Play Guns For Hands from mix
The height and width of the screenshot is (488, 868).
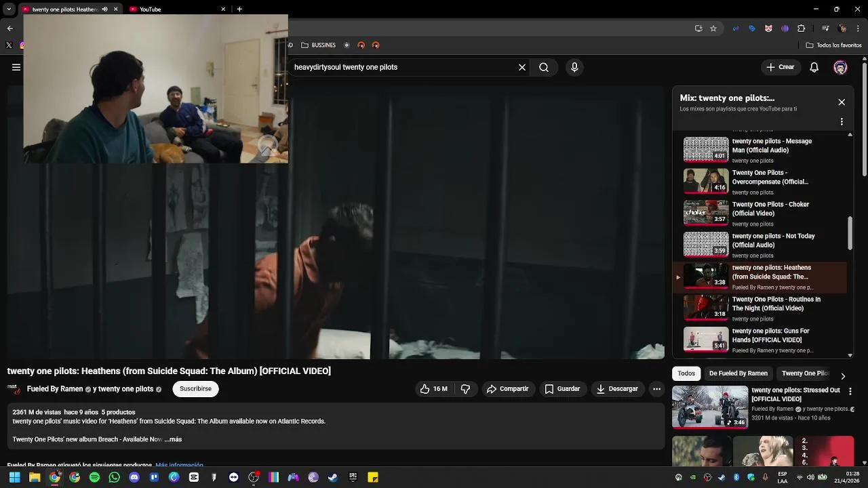[759, 340]
